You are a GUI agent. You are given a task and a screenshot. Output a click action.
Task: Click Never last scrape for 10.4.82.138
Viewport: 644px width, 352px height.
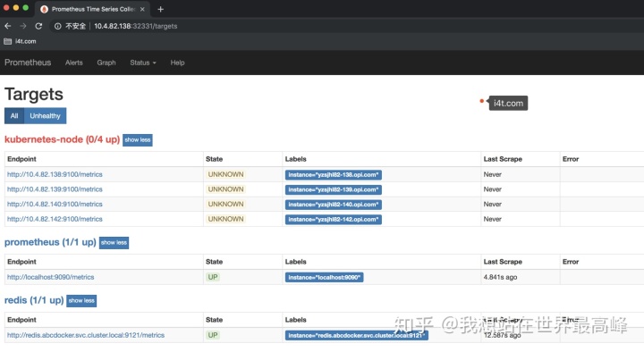click(x=493, y=174)
